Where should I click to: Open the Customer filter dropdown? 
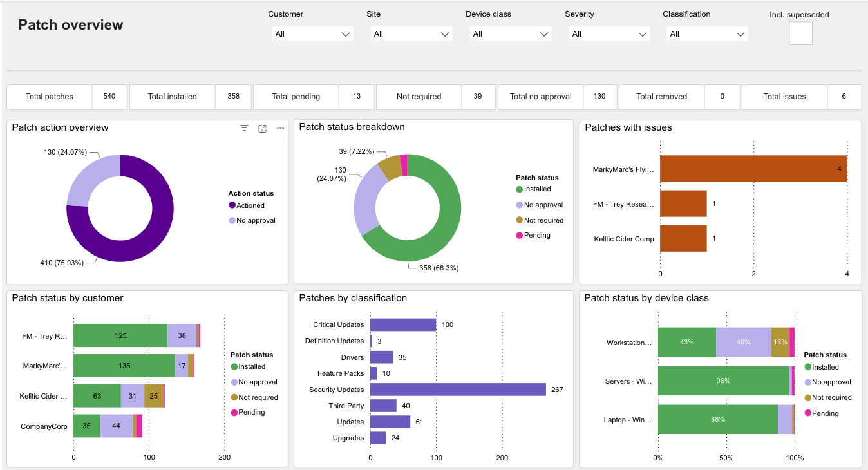(x=312, y=34)
